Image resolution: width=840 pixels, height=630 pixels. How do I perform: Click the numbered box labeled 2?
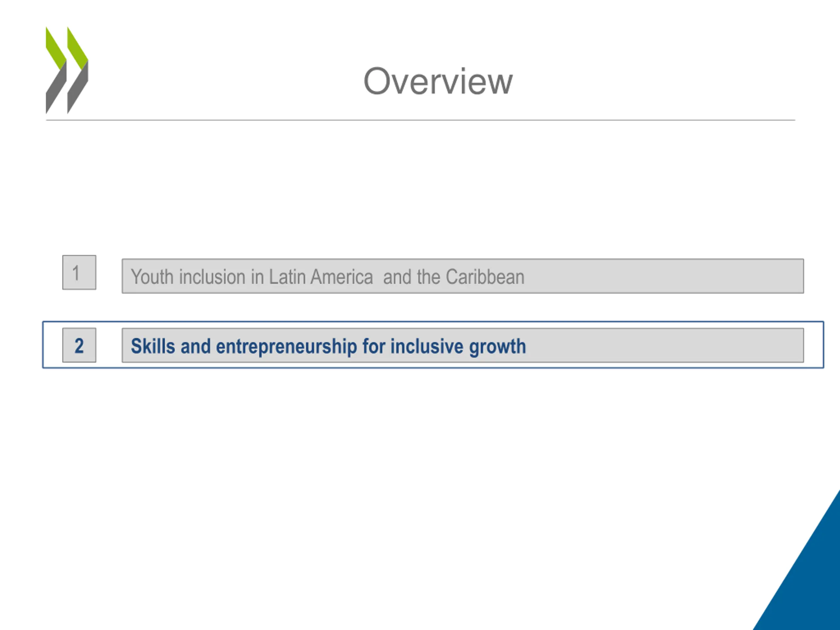[x=79, y=345]
